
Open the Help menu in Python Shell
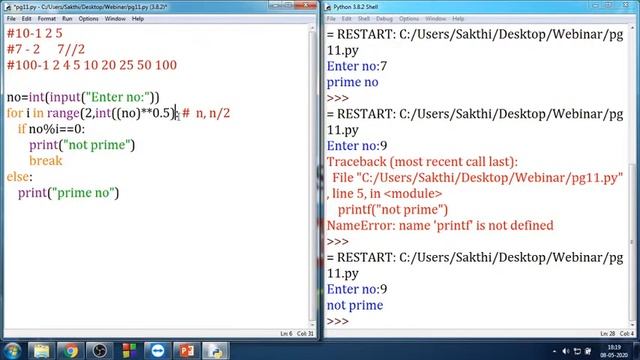tap(458, 19)
